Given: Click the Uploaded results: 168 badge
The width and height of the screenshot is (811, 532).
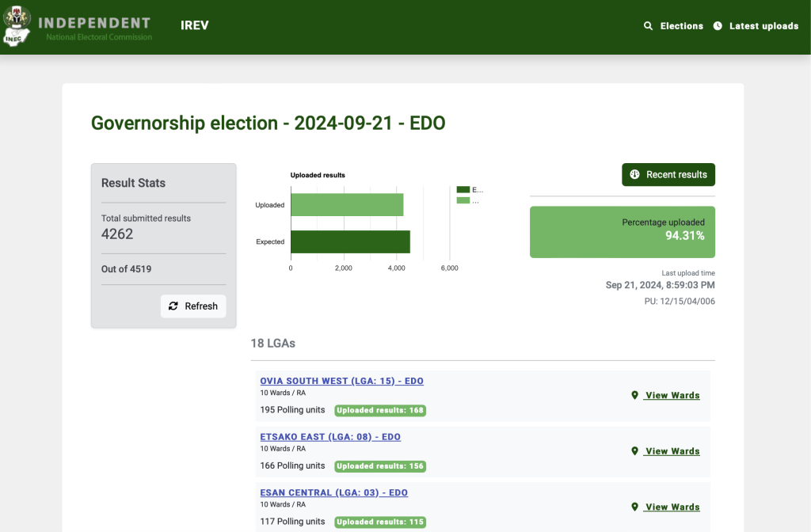Looking at the screenshot, I should [x=380, y=410].
